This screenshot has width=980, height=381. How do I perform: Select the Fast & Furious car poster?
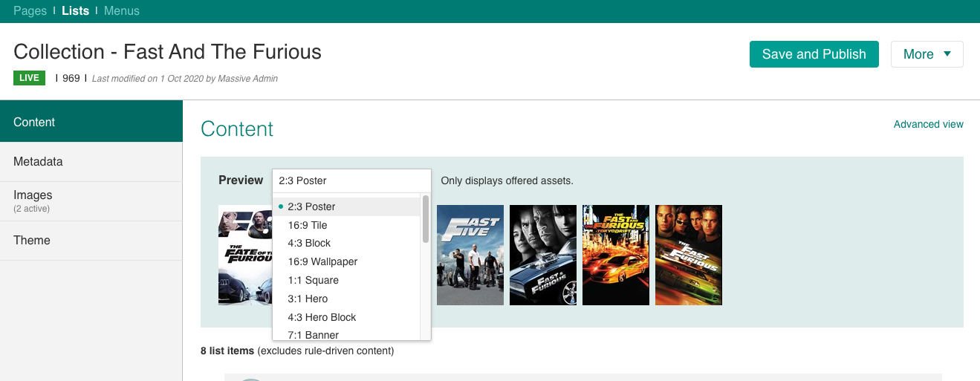[543, 255]
